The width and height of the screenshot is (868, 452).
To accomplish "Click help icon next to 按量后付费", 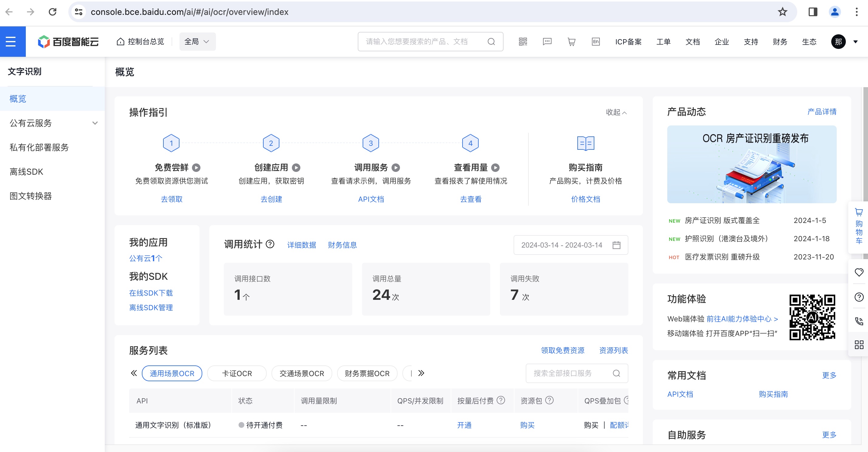I will 501,400.
